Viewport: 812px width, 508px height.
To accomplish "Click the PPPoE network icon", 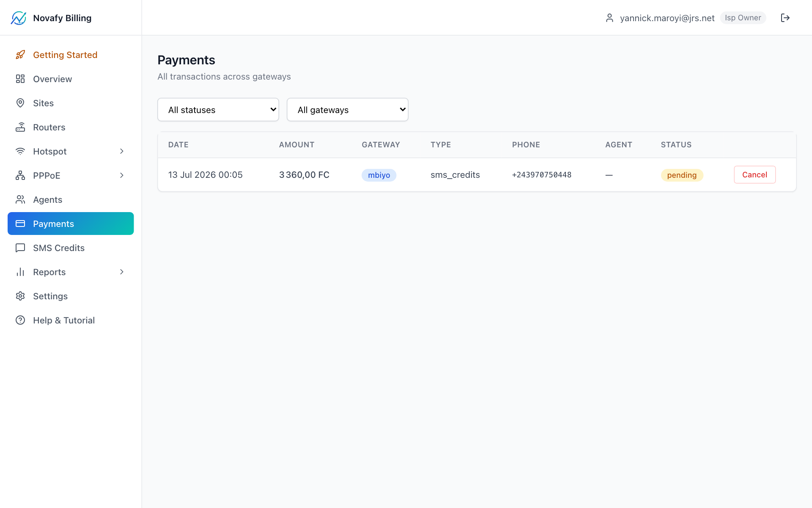I will click(x=20, y=175).
